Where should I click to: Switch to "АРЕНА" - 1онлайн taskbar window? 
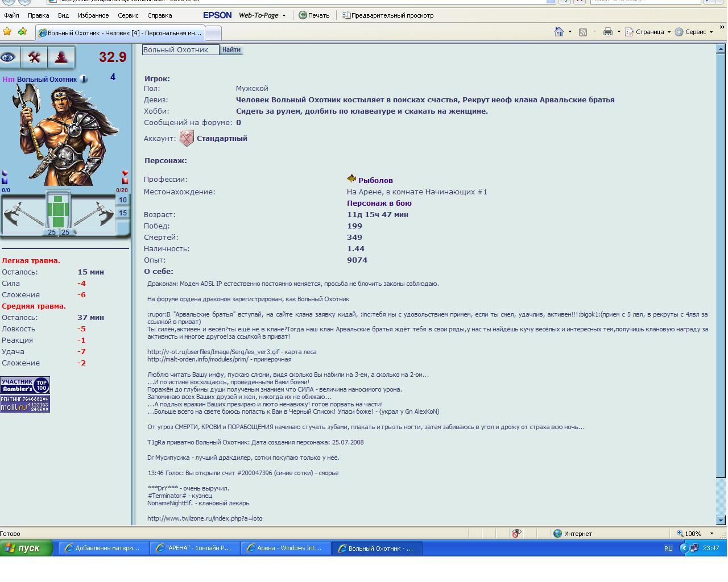coord(194,548)
